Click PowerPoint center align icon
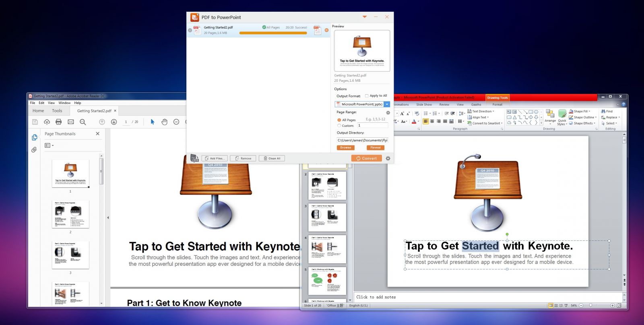The image size is (644, 325). (432, 121)
